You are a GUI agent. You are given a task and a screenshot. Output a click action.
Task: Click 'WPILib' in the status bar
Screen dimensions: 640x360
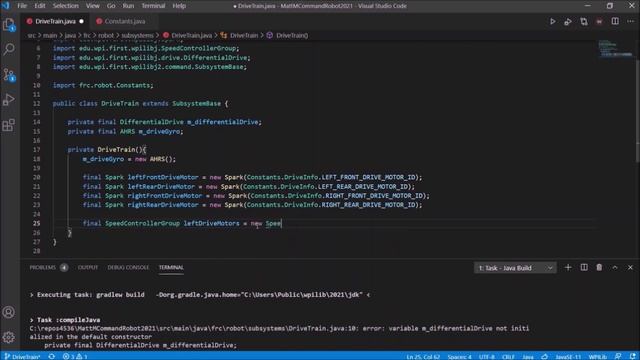click(x=598, y=356)
